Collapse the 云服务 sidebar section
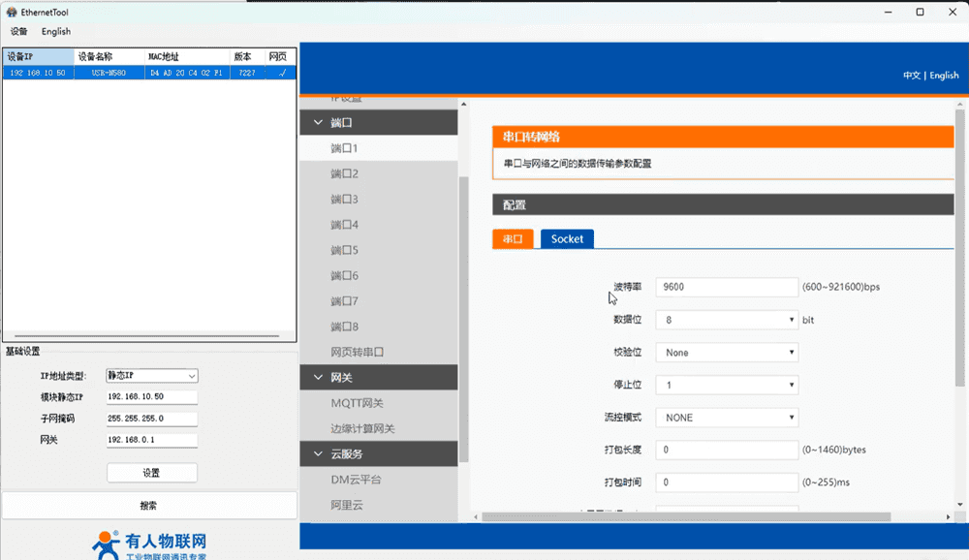Viewport: 969px width, 560px height. [318, 453]
